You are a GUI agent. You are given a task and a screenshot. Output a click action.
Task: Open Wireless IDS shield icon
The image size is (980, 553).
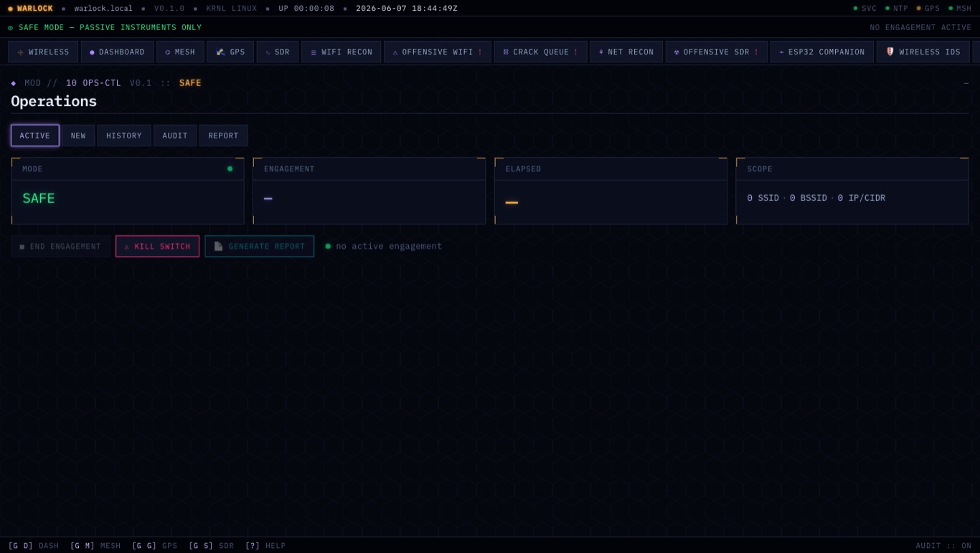[890, 52]
